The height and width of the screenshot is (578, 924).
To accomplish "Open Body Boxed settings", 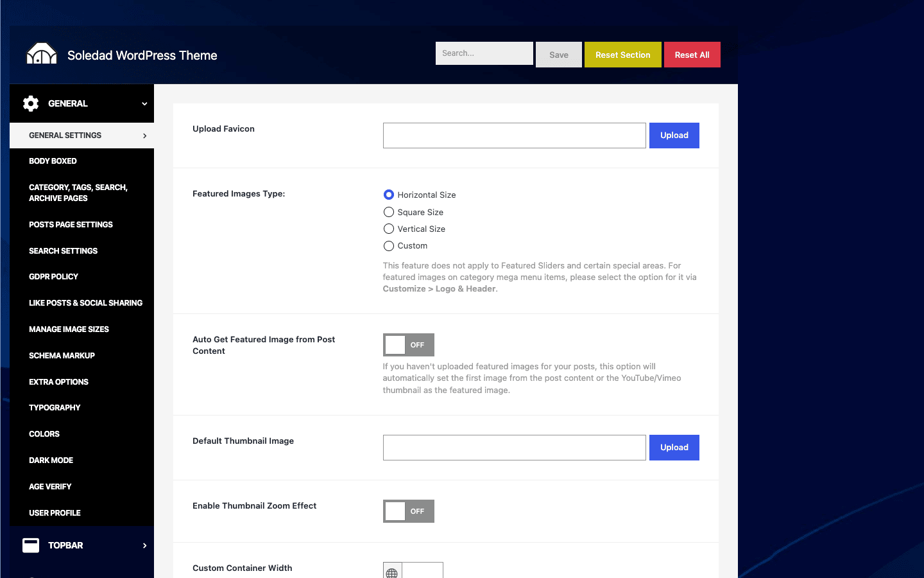I will pos(81,161).
